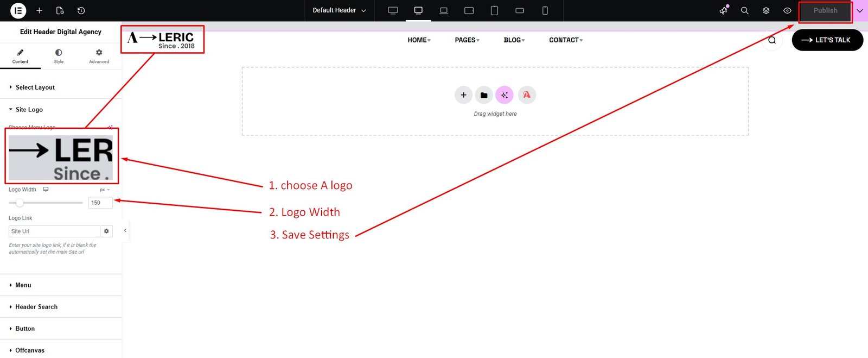Click the pink AI sparkle icon in canvas

pyautogui.click(x=505, y=95)
